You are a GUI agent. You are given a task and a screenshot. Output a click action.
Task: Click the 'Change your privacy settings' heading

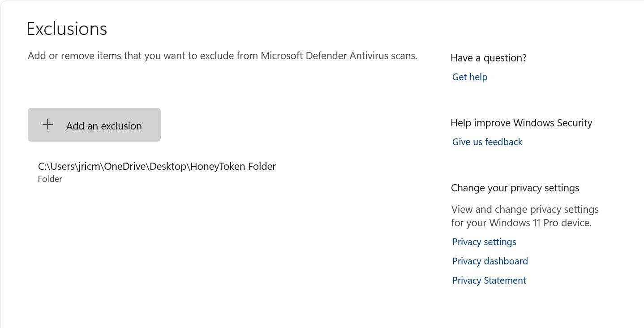pos(515,188)
